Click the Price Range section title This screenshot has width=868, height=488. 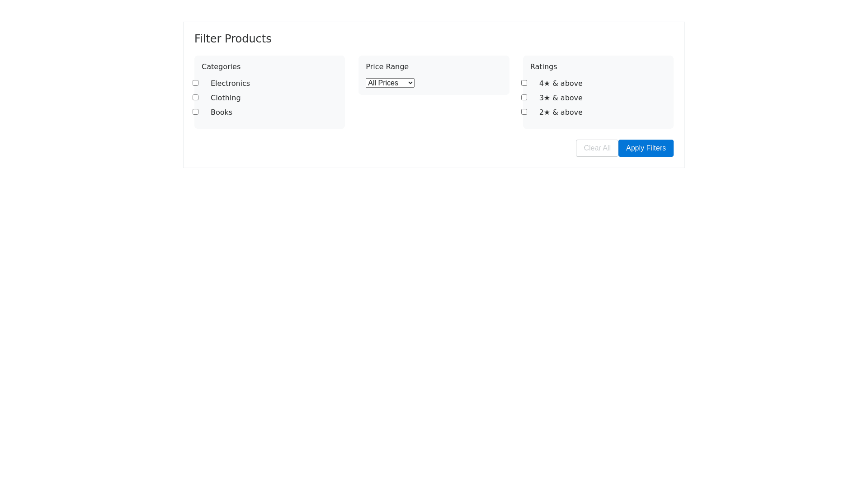click(387, 67)
